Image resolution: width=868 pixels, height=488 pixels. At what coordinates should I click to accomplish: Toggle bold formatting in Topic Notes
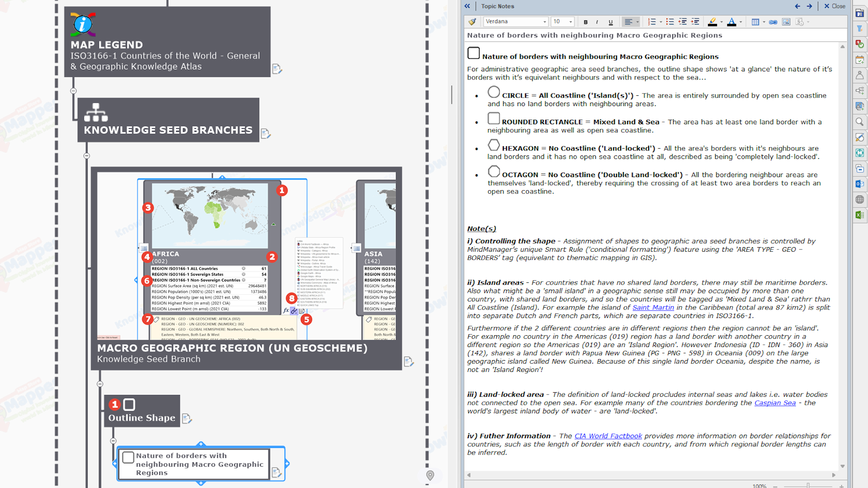(585, 22)
